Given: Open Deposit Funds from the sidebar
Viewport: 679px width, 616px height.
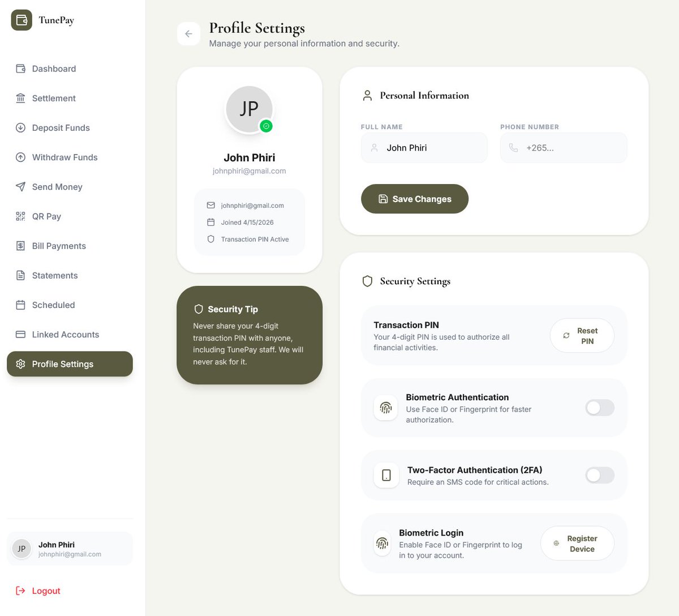Looking at the screenshot, I should (70, 127).
